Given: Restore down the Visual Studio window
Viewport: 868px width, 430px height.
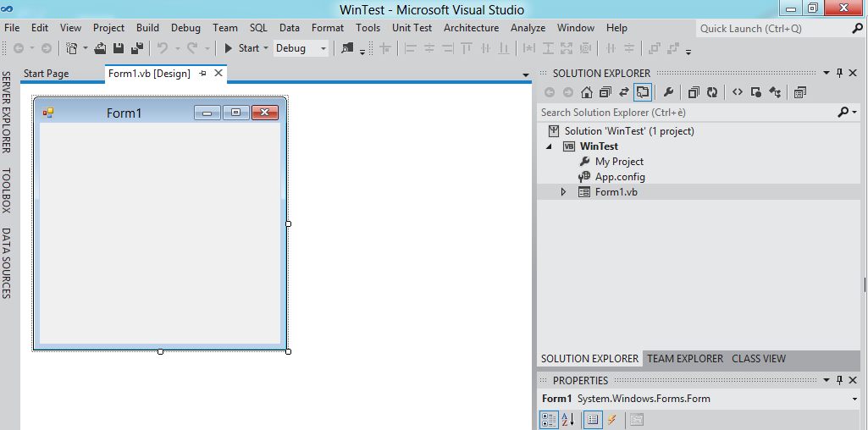Looking at the screenshot, I should 812,8.
